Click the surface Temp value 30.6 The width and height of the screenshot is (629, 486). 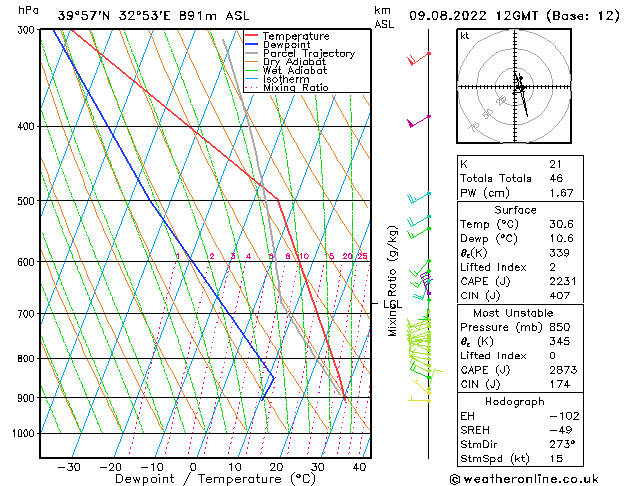[x=562, y=224]
